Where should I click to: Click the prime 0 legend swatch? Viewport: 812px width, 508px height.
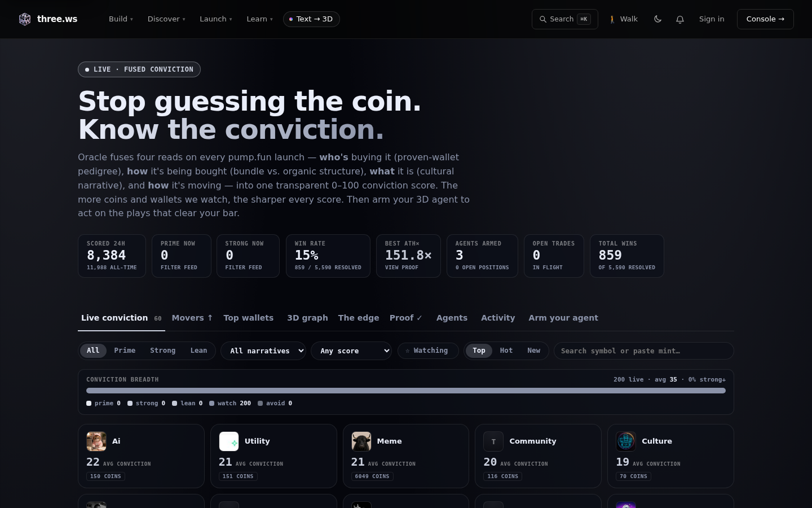pos(89,403)
